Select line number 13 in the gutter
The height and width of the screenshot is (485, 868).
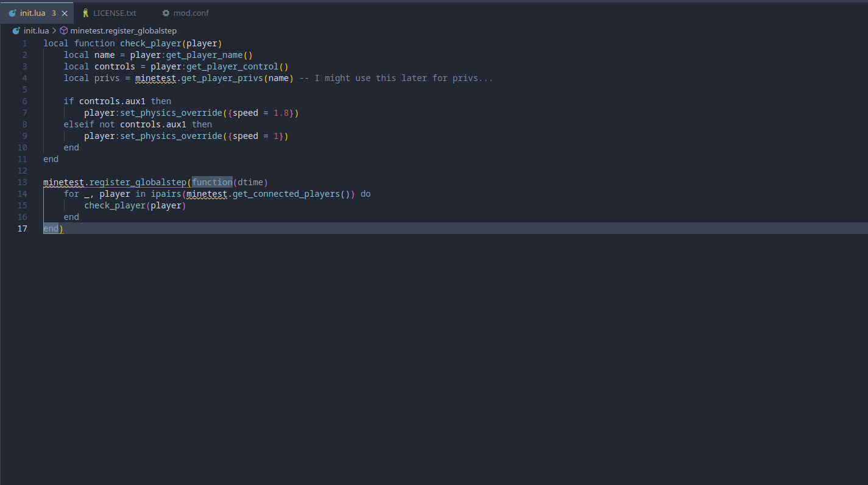(23, 182)
